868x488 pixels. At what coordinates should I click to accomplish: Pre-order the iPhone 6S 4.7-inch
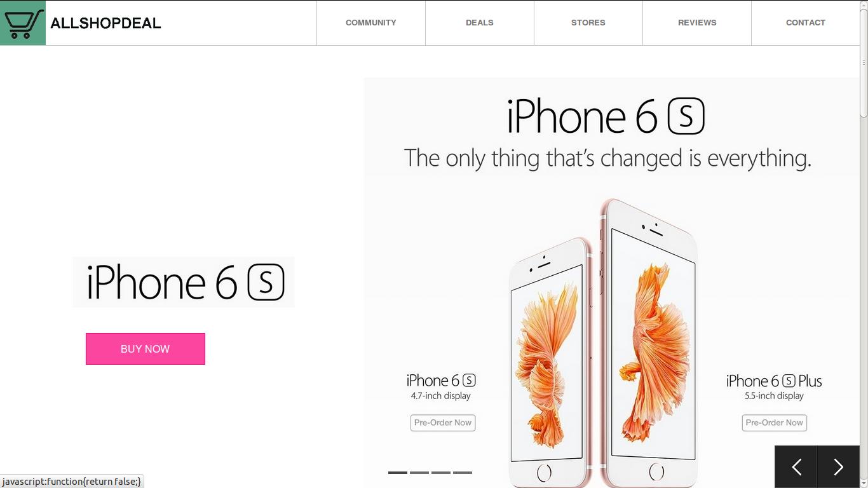tap(443, 423)
